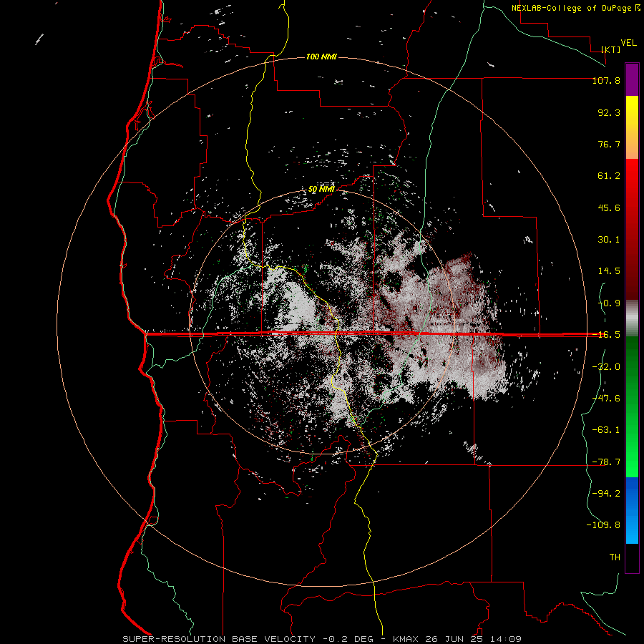Click the NEXLAB-College of DuPage title text
This screenshot has width=644, height=644.
tap(575, 8)
